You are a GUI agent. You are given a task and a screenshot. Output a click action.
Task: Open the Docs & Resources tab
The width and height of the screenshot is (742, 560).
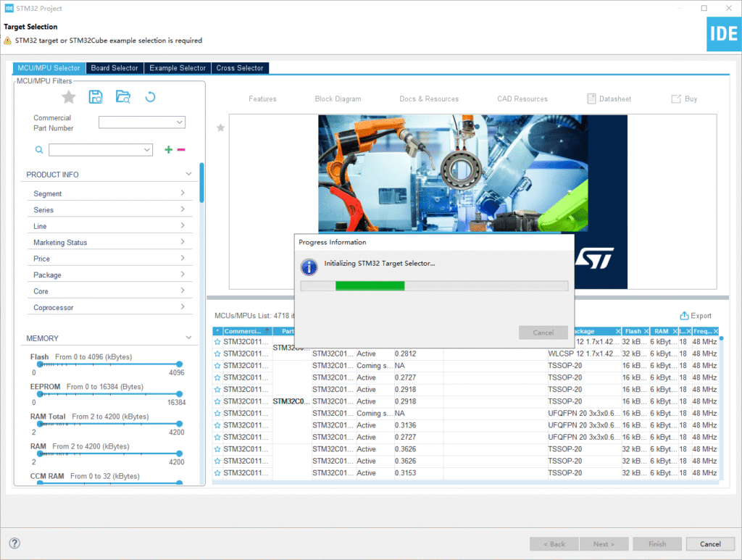(429, 99)
